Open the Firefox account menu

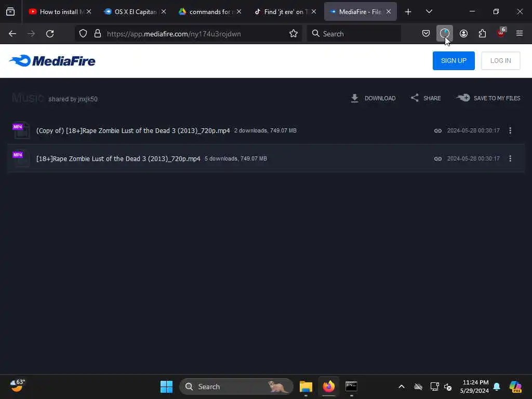click(x=463, y=34)
